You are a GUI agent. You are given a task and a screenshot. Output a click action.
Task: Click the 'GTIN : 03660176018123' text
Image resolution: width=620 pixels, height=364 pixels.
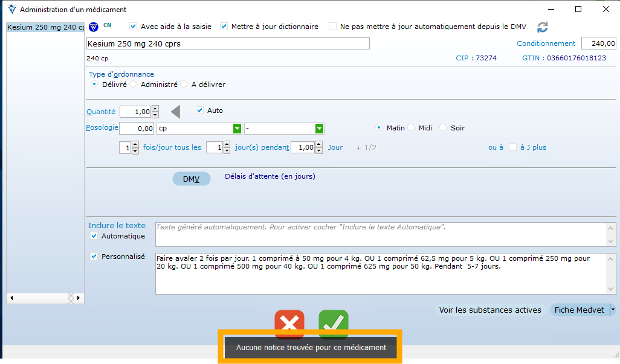[564, 58]
